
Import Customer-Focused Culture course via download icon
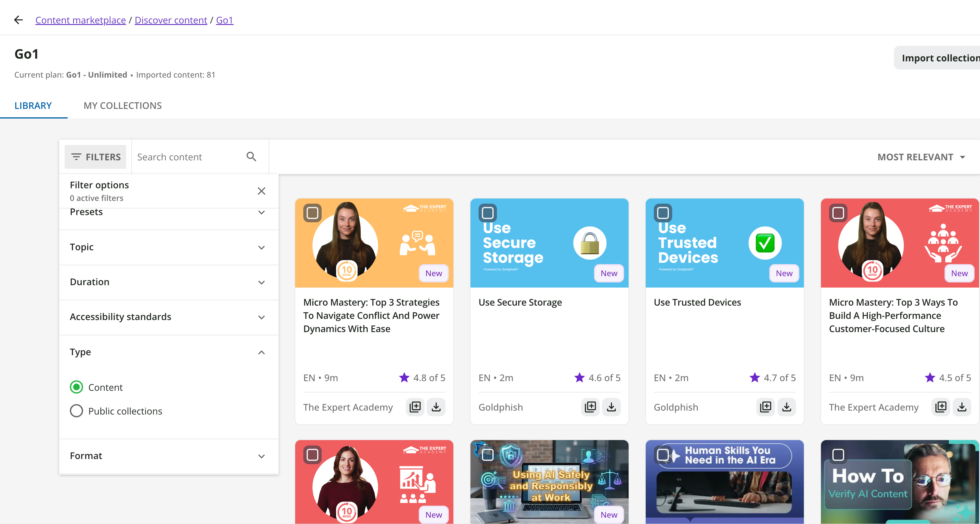(x=962, y=407)
